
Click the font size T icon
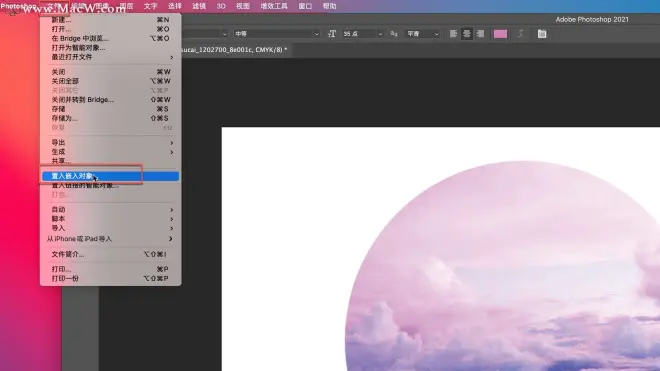click(332, 34)
